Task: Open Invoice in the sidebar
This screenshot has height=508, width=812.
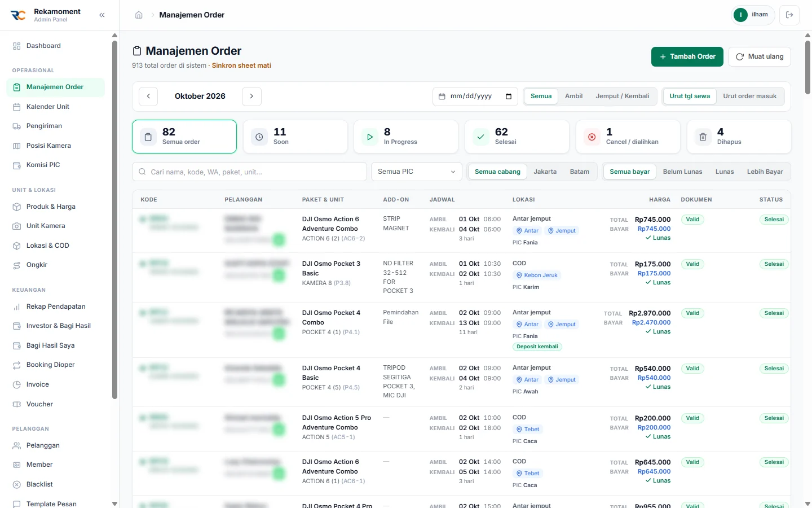Action: (x=55, y=384)
